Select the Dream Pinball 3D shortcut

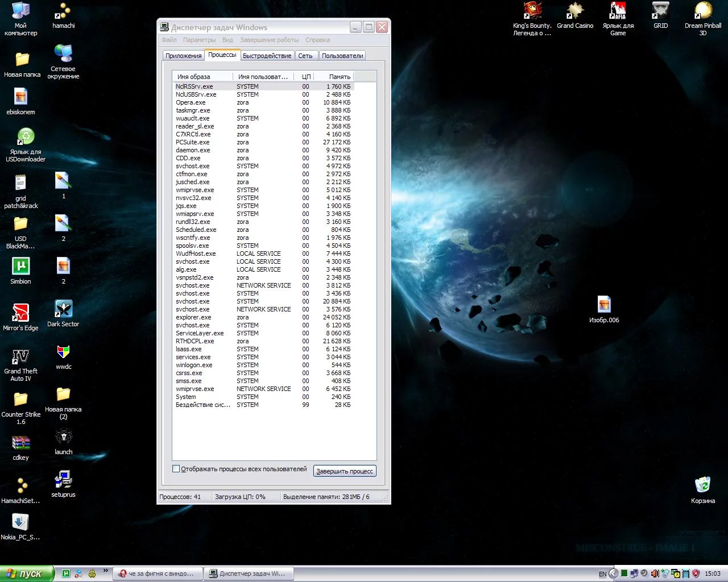pos(702,11)
